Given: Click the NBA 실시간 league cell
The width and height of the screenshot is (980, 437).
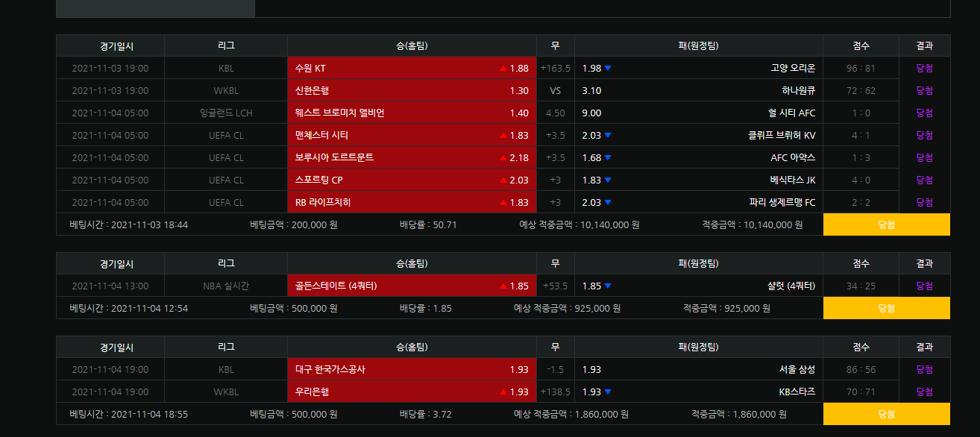Looking at the screenshot, I should [226, 286].
